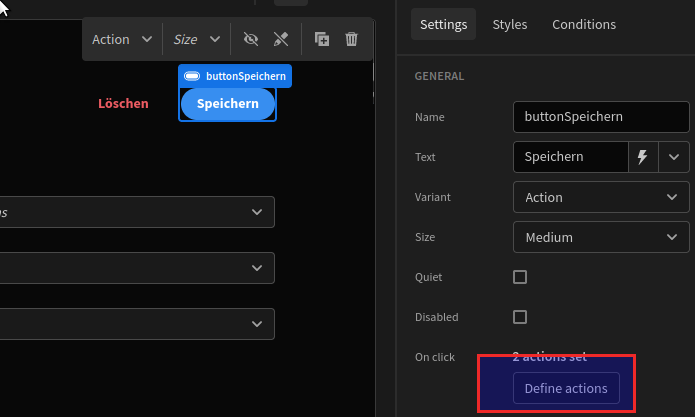The image size is (695, 417).
Task: Open the Size dropdown in the floating toolbar
Action: [197, 39]
